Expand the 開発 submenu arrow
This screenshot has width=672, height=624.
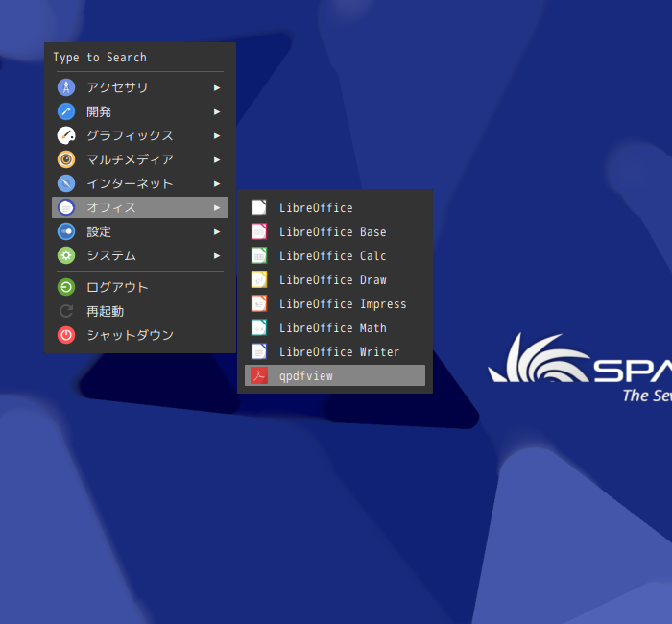pyautogui.click(x=217, y=112)
